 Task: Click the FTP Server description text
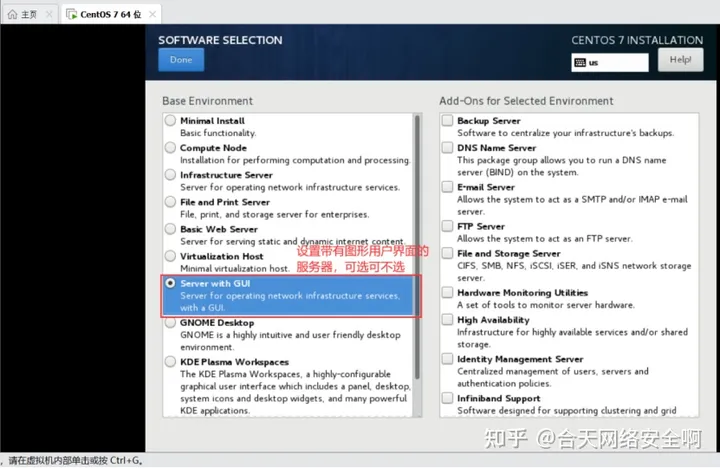[x=545, y=239]
